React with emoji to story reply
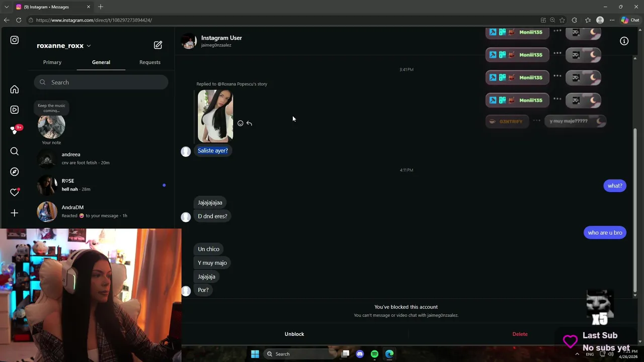 (x=240, y=123)
